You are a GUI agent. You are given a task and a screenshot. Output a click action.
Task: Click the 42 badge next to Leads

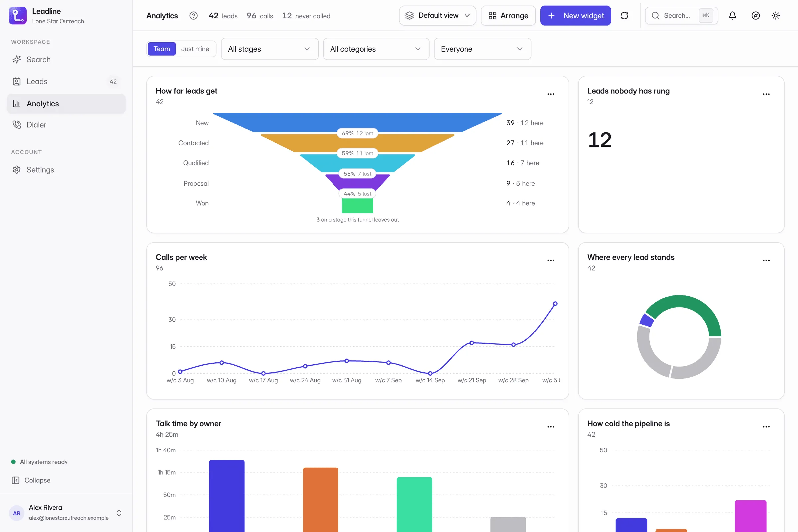pos(113,82)
